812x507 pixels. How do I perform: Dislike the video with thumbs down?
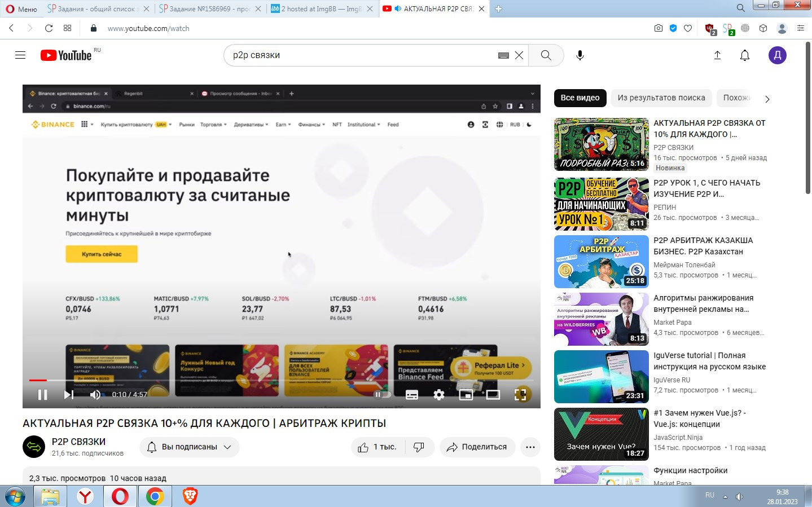[419, 447]
